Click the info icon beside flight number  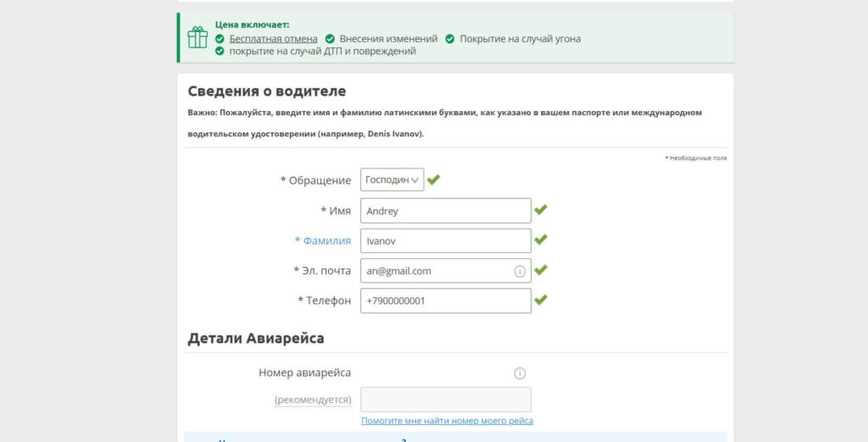520,373
